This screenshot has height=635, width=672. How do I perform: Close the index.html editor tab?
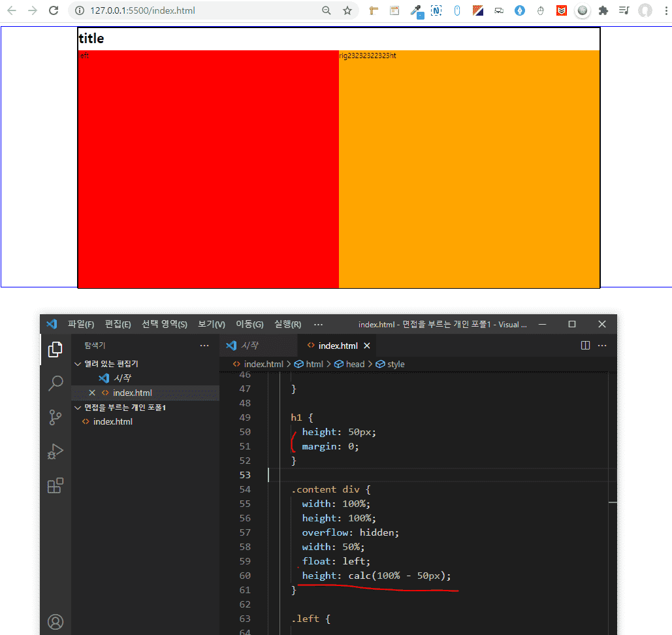point(367,346)
